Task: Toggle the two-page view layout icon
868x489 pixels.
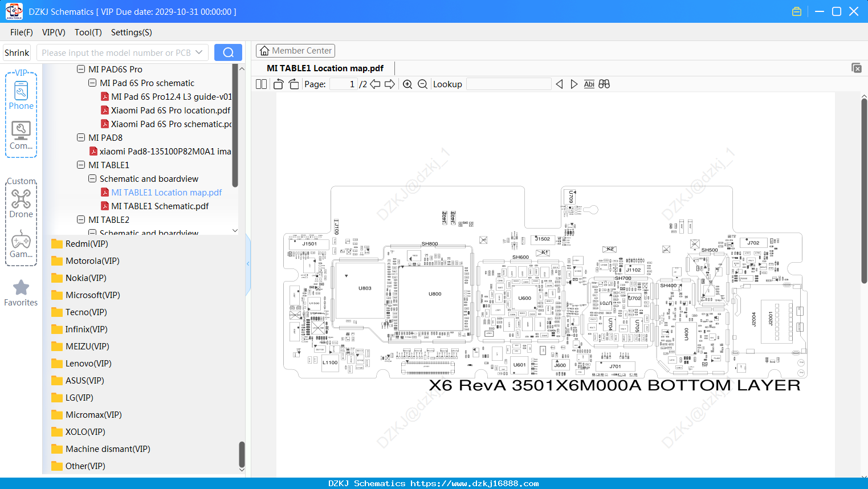Action: point(261,84)
